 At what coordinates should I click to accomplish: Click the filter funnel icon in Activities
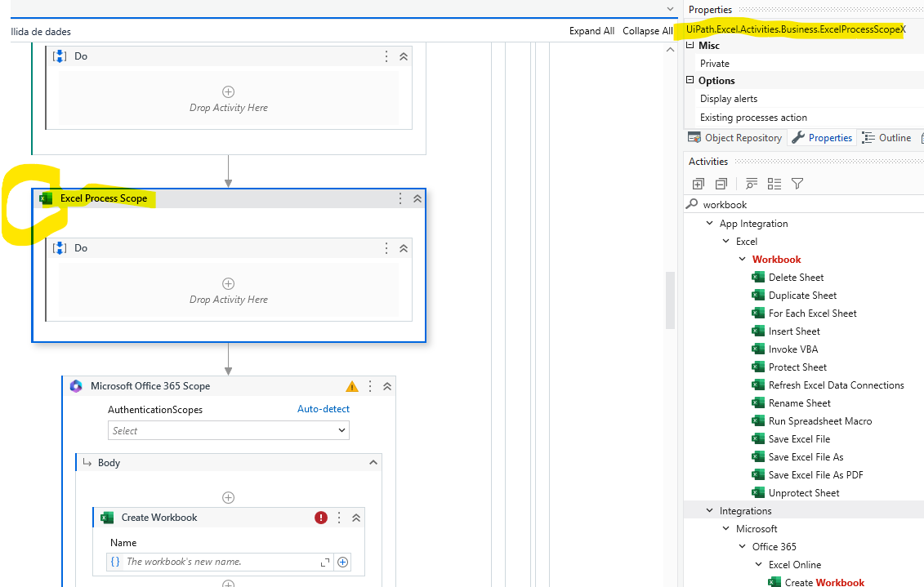click(797, 185)
